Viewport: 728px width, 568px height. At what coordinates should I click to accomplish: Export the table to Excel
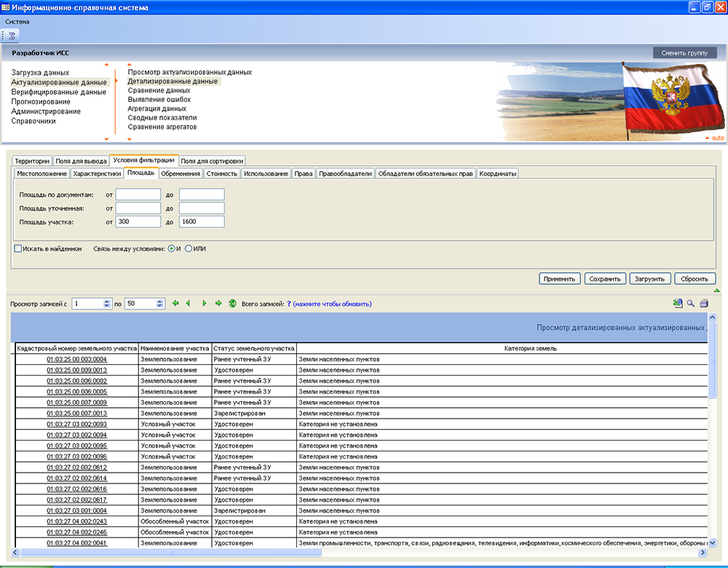click(x=678, y=304)
